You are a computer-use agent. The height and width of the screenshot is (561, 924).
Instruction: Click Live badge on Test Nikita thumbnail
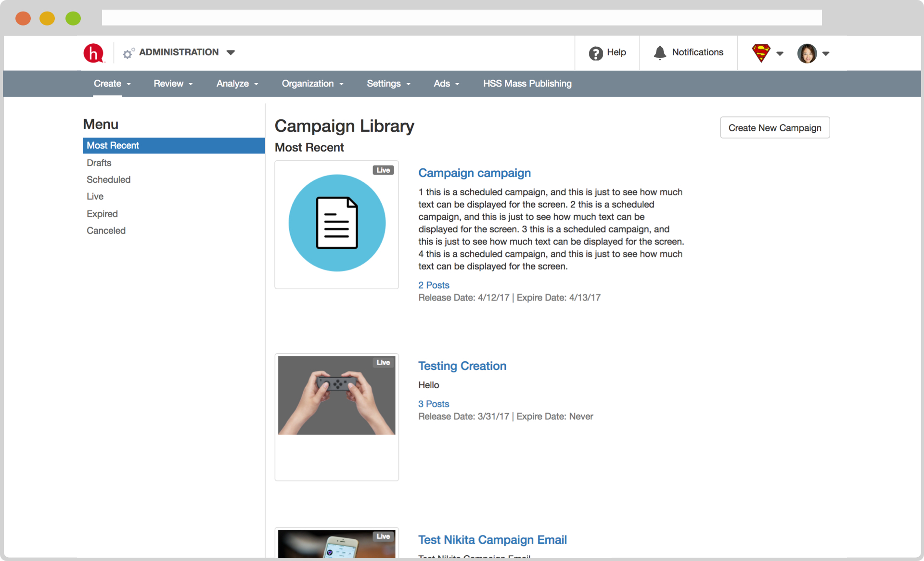[383, 536]
